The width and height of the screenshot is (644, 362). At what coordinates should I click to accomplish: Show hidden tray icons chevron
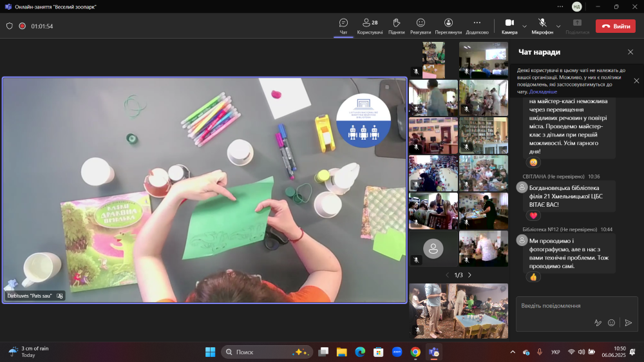tap(513, 352)
